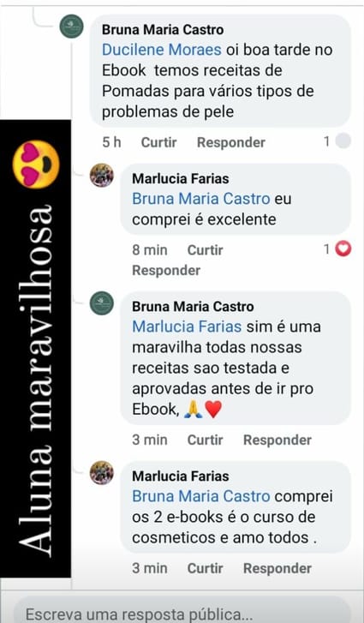
Task: Click the red heart reaction on Marlucia's comment
Action: [343, 249]
